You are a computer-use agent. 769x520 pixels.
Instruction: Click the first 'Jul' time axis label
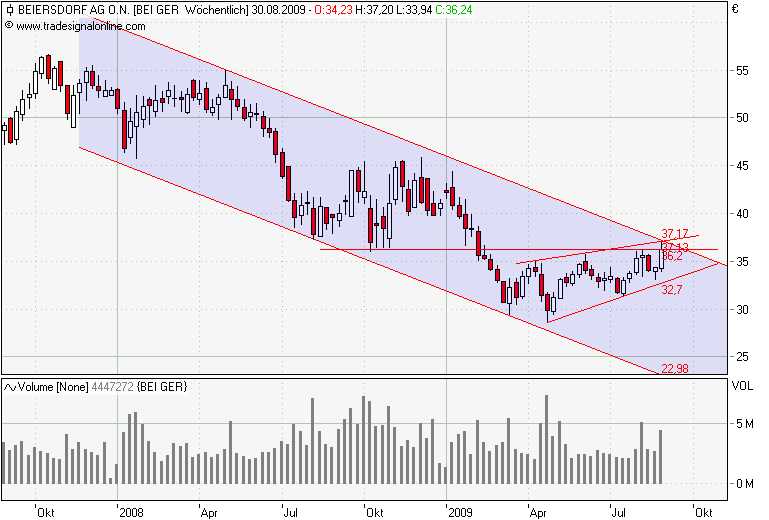click(x=290, y=513)
